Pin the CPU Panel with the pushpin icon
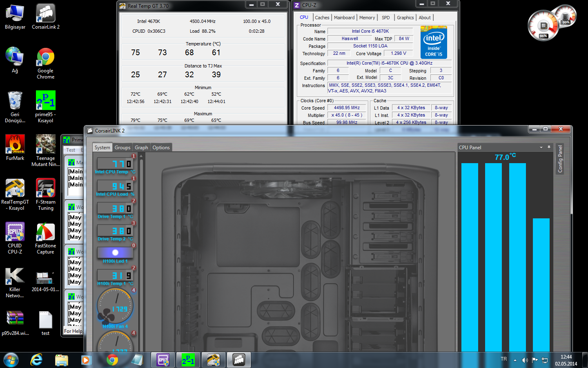 point(549,147)
